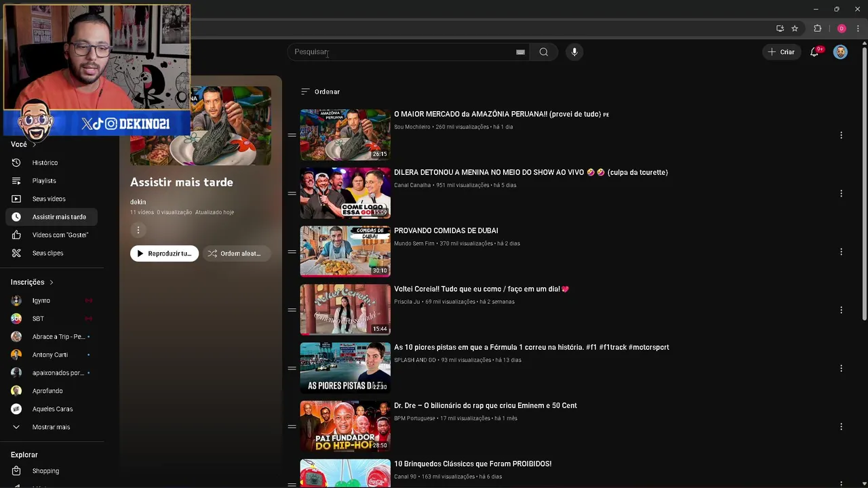Click the Criar button

point(781,52)
